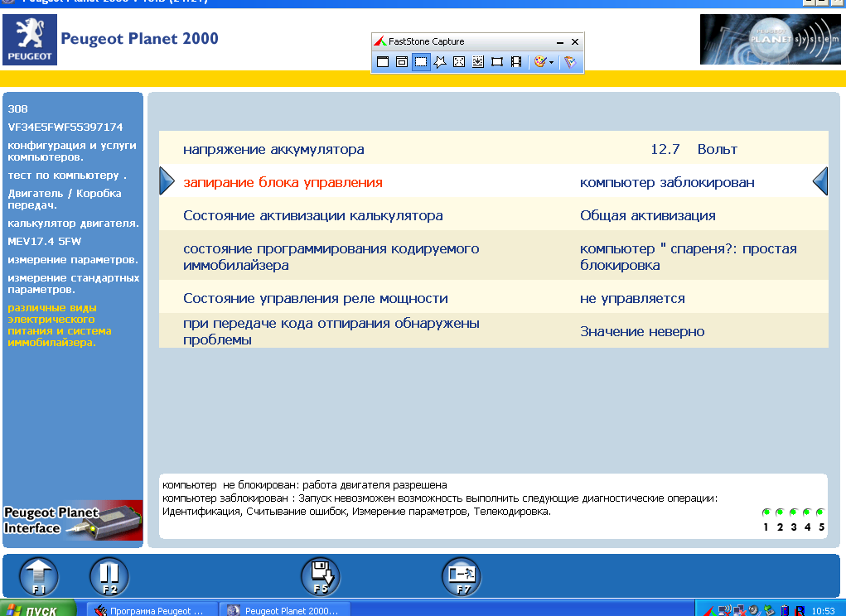Viewport: 846px width, 616px height.
Task: Select 'при передаче кода отпирания обнаружены проблемы' row
Action: [494, 331]
